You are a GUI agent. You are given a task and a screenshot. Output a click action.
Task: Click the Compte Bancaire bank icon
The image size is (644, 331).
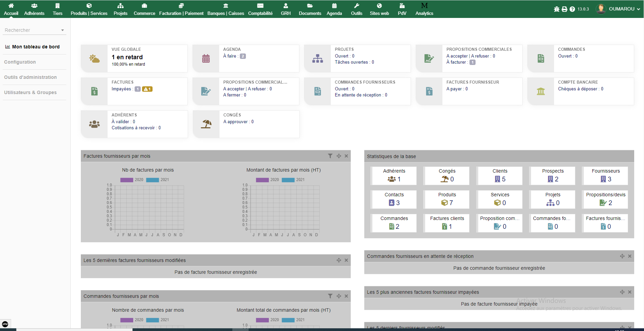click(540, 91)
